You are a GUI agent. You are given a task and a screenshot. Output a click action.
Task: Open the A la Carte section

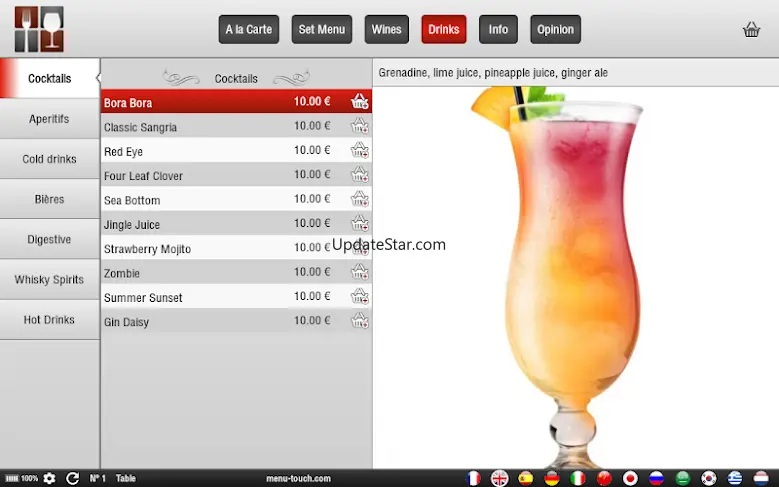pos(248,30)
